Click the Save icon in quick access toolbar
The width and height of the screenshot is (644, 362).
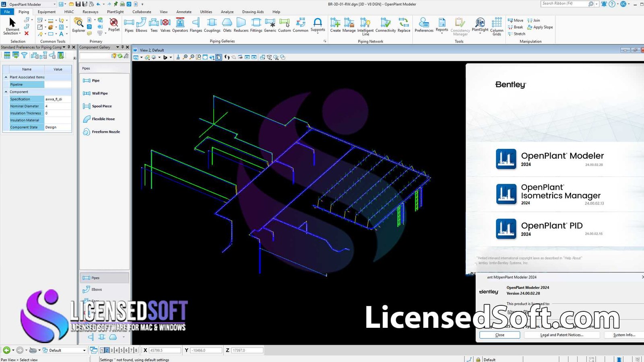point(78,4)
